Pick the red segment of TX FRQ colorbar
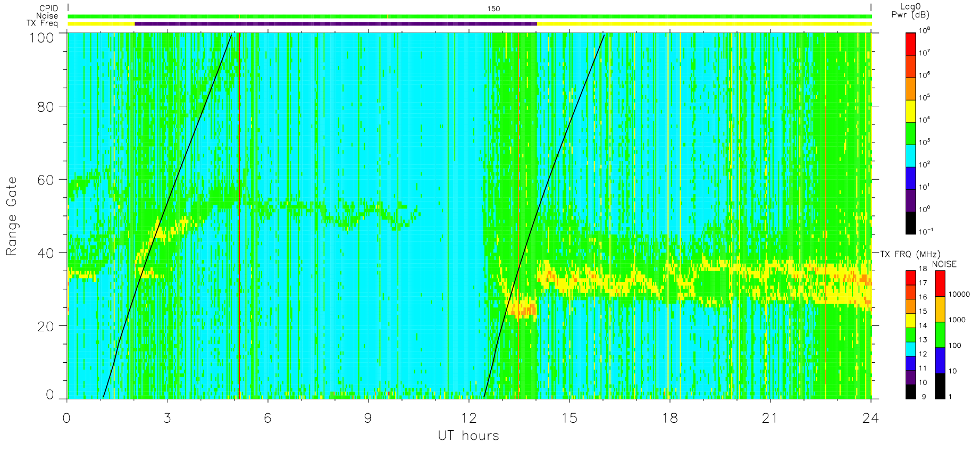 click(910, 278)
